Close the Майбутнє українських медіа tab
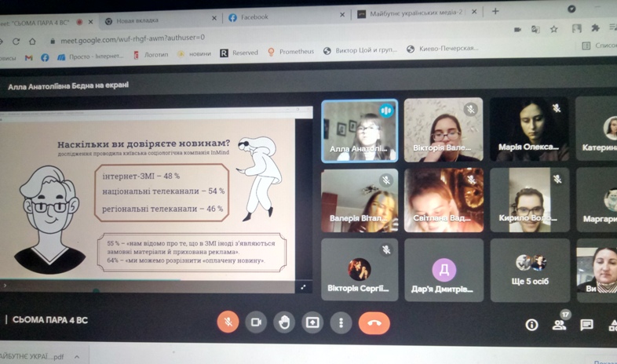This screenshot has width=617, height=364. [x=474, y=12]
